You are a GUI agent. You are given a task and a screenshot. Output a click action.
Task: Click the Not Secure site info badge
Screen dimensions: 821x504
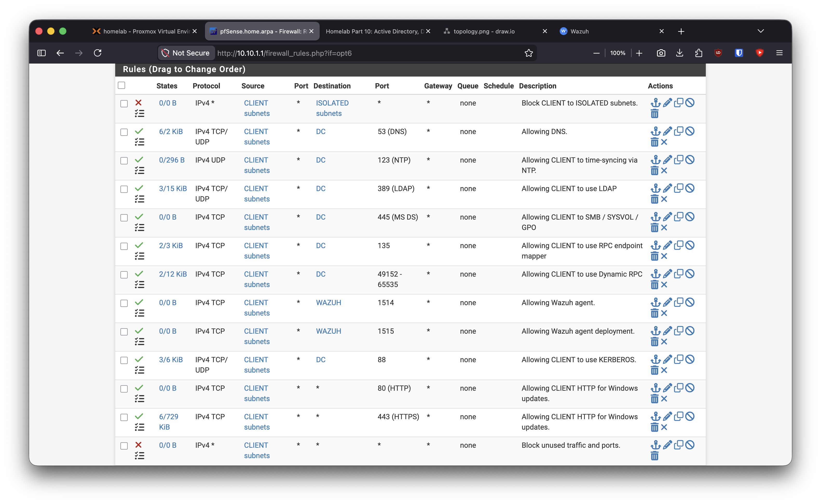click(x=186, y=53)
